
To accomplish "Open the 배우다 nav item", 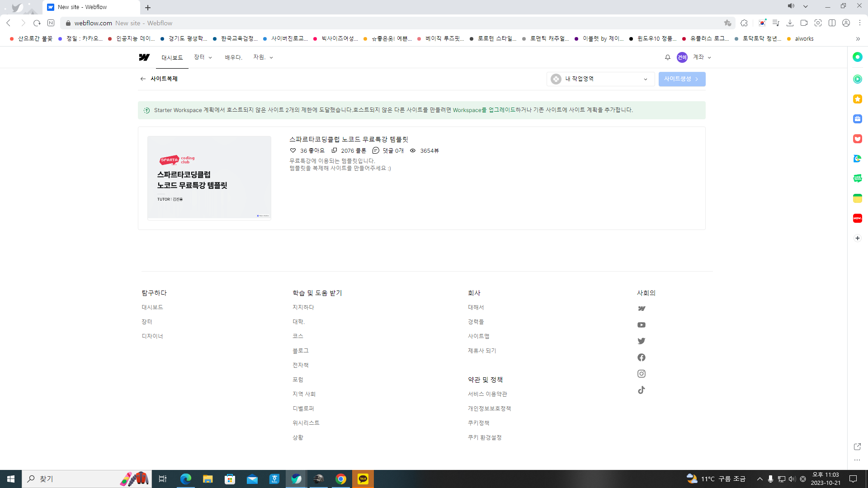I will point(234,57).
